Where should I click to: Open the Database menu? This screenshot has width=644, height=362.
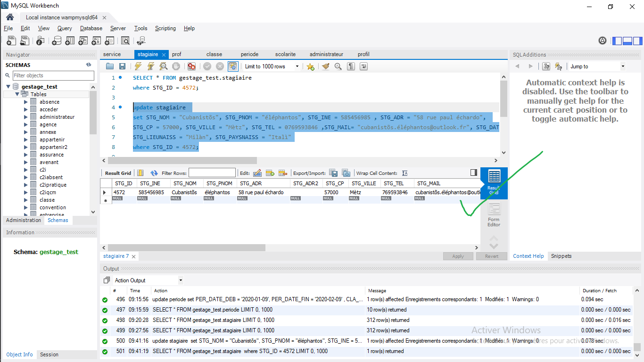pos(91,28)
